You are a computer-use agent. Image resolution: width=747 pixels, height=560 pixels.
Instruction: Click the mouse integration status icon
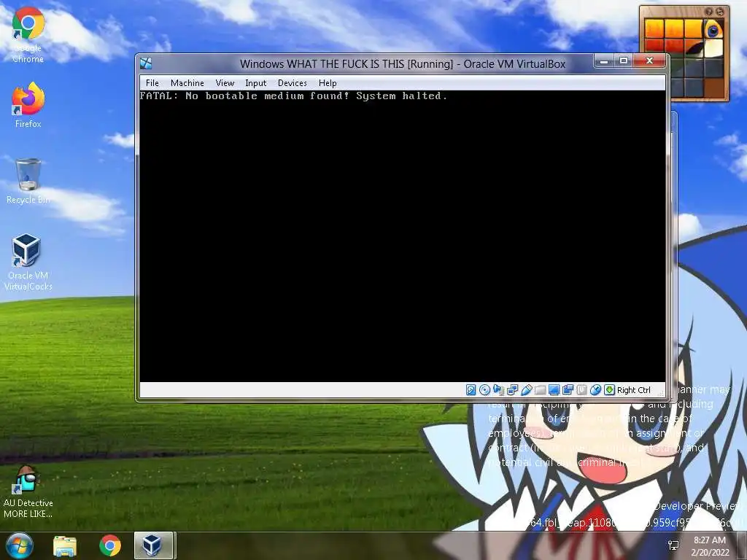(595, 390)
